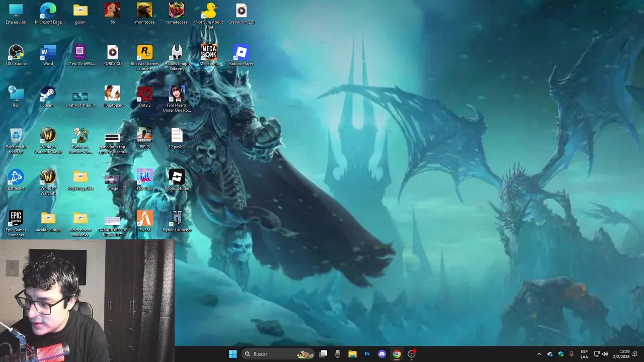Viewport: 644px width, 362px height.
Task: Open the PolyBridgeGIFs folder
Action: [x=80, y=180]
